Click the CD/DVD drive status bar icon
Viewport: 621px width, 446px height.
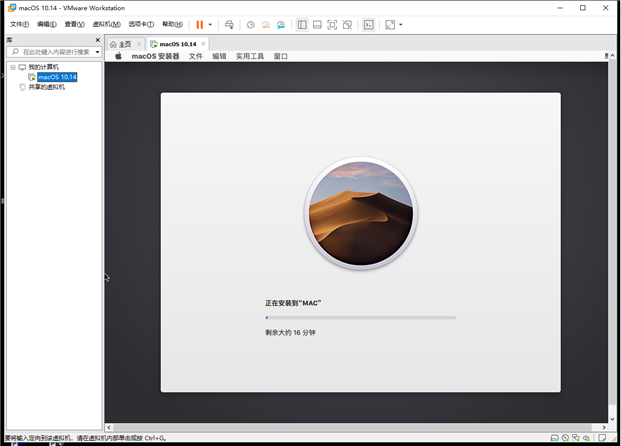coord(566,438)
